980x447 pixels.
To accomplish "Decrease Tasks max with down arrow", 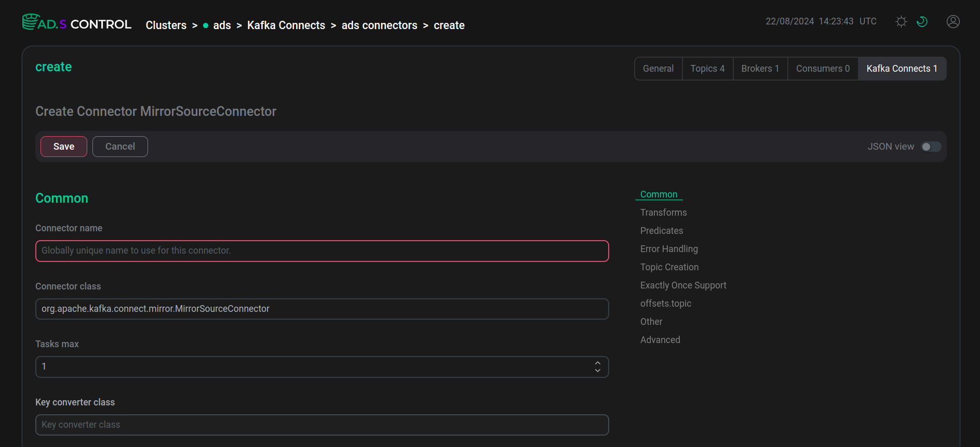I will point(598,371).
